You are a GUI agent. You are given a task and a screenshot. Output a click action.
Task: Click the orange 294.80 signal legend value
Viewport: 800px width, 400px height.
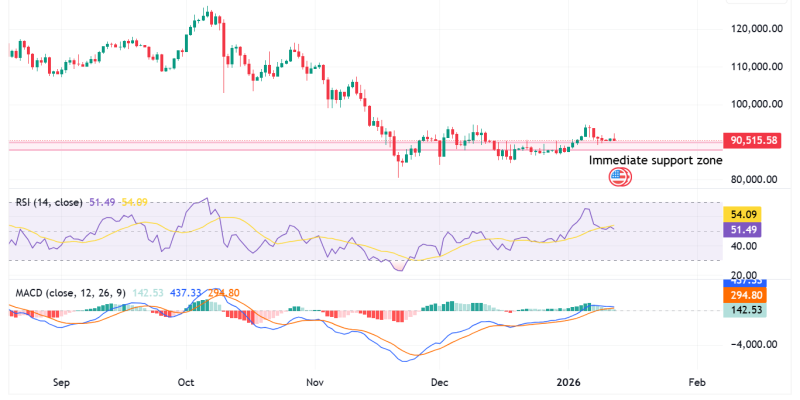pos(223,292)
